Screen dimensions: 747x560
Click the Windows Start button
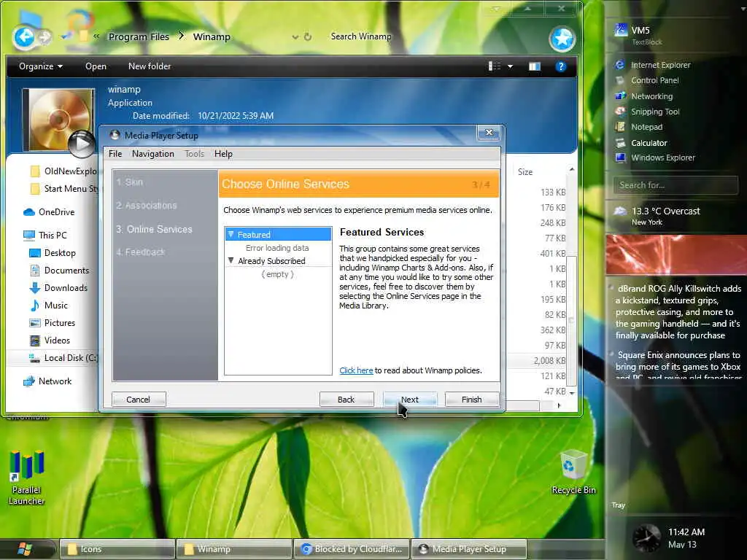(x=25, y=548)
